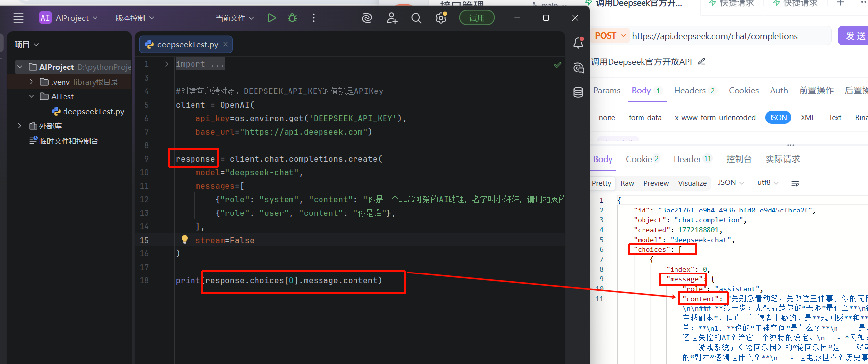
Task: Click the request URL input field
Action: click(x=731, y=36)
